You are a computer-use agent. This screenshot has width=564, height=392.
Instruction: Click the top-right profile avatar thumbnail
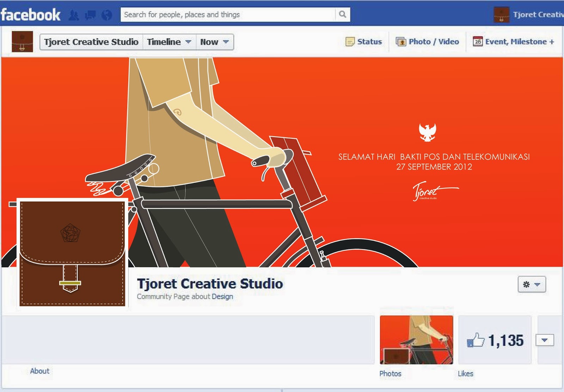[x=501, y=15]
